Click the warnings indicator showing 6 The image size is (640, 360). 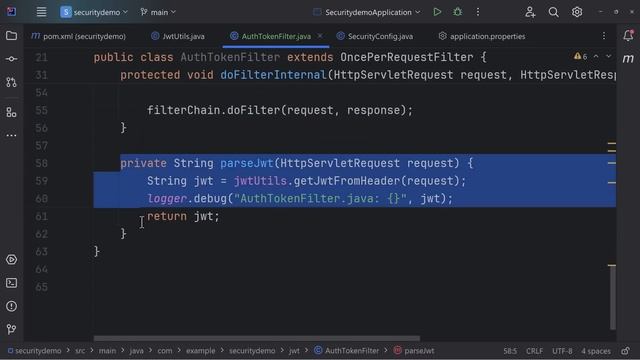click(x=580, y=56)
